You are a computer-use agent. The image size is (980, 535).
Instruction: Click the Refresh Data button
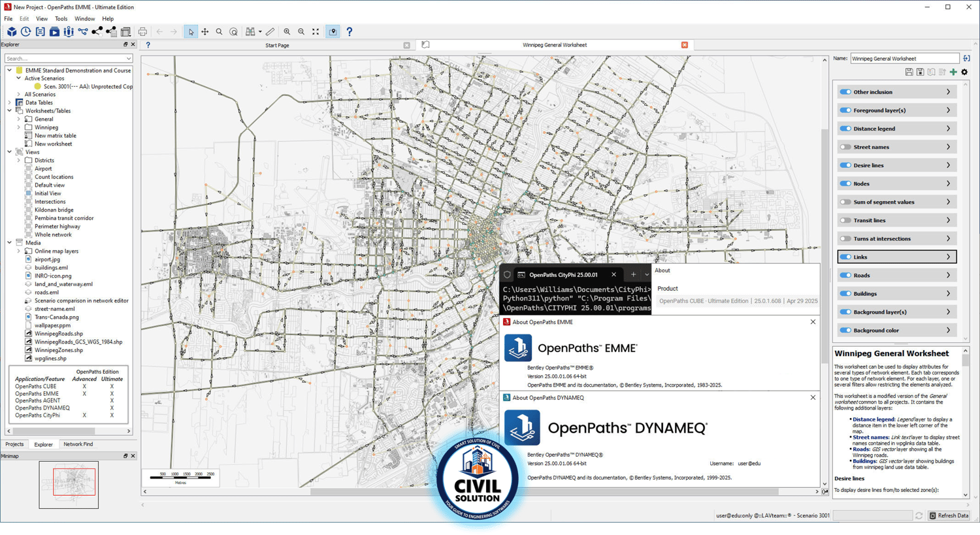pos(949,515)
